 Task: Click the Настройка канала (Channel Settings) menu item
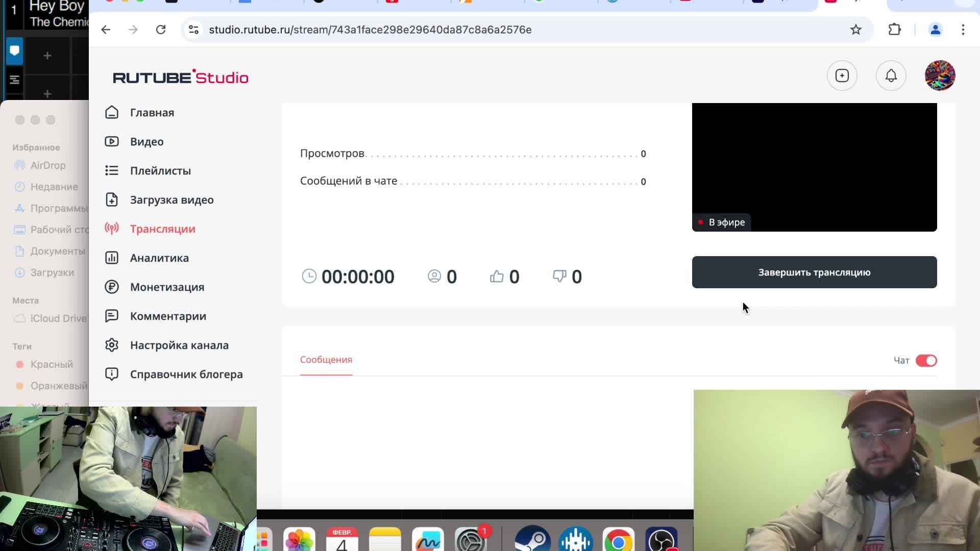click(179, 344)
